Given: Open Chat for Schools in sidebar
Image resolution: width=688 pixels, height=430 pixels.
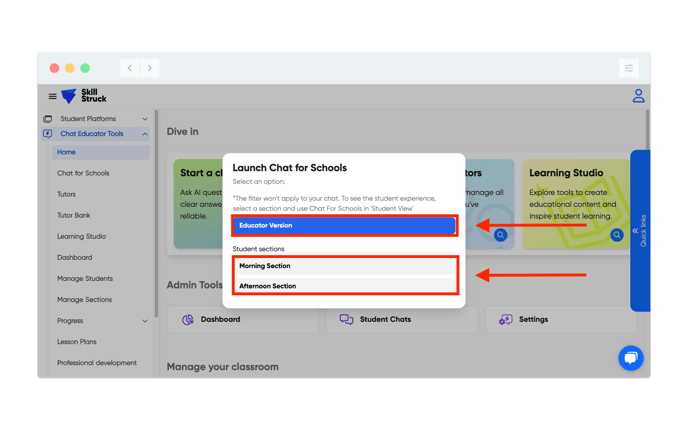Looking at the screenshot, I should (x=83, y=173).
